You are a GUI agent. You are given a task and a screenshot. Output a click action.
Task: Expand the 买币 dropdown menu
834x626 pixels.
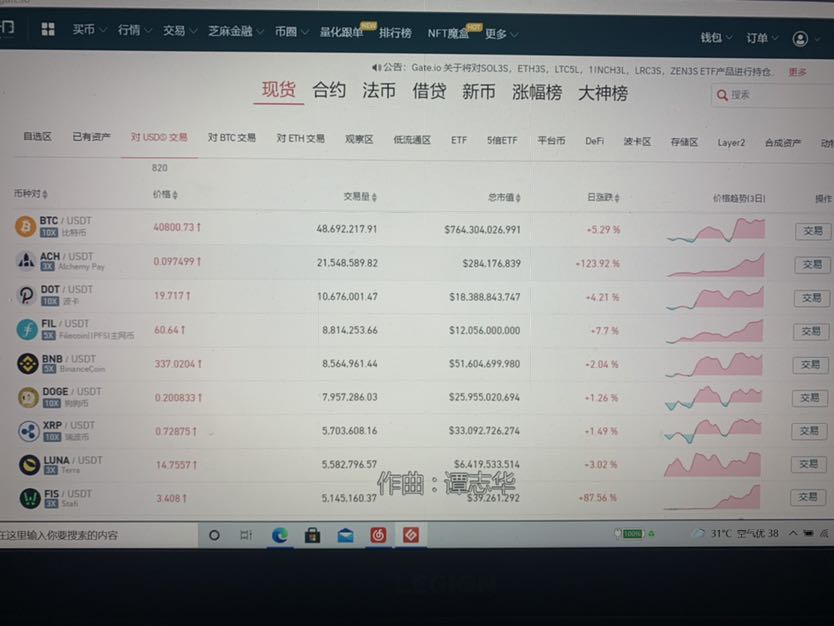coord(89,30)
